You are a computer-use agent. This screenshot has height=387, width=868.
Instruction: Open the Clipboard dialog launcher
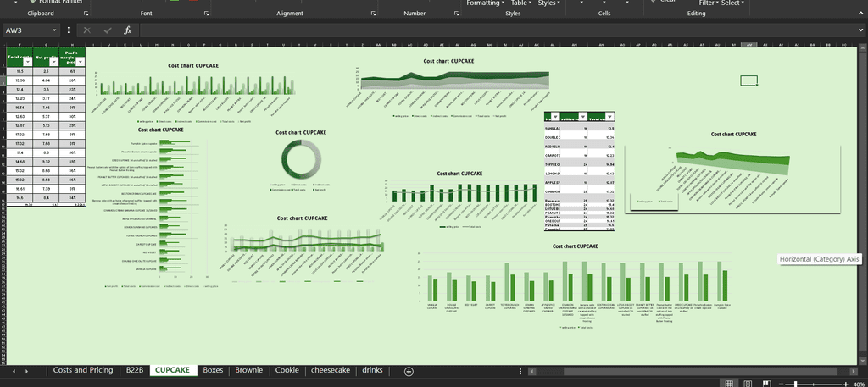(86, 13)
